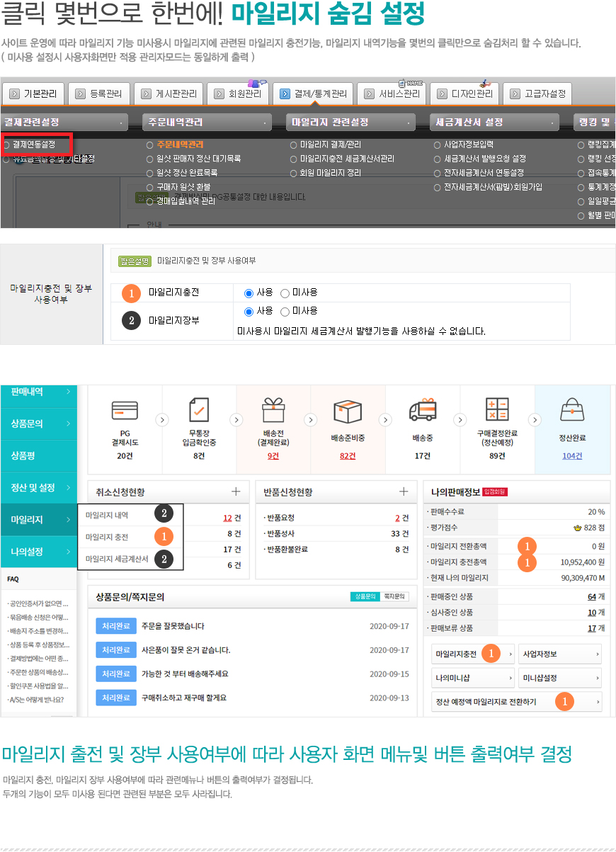Select the 정산완료 shopping bag icon

(572, 411)
